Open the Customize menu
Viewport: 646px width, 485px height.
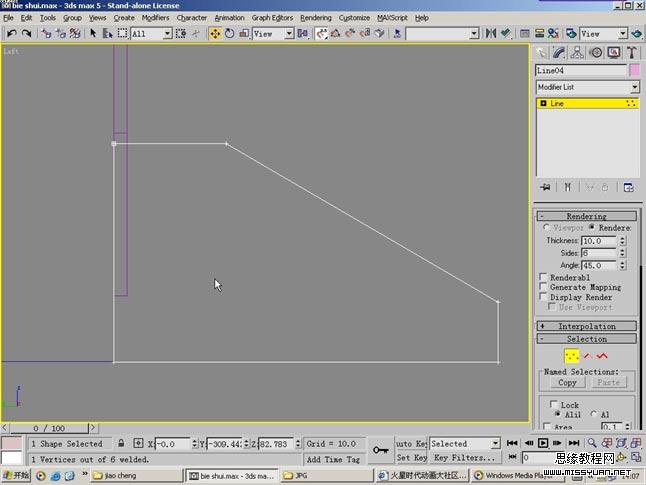354,18
